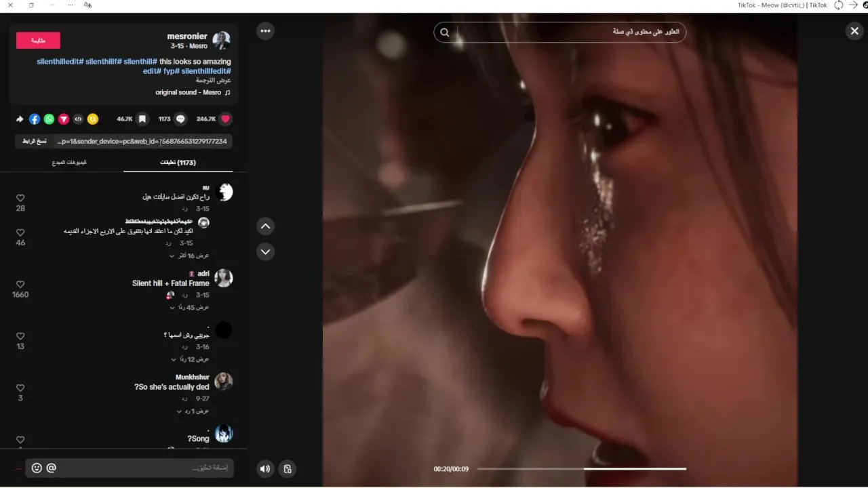Send to friends with the red paper-plane icon
The image size is (868, 488).
pyautogui.click(x=64, y=119)
